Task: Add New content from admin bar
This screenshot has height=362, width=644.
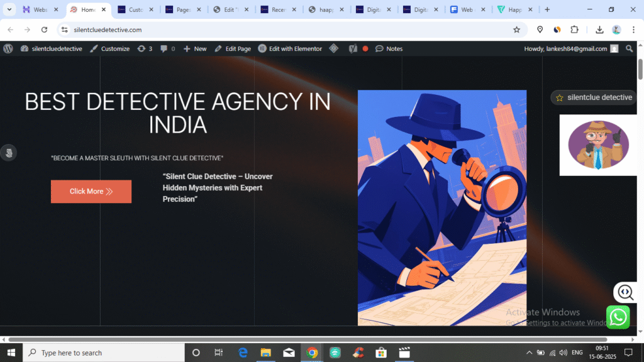Action: click(x=195, y=48)
